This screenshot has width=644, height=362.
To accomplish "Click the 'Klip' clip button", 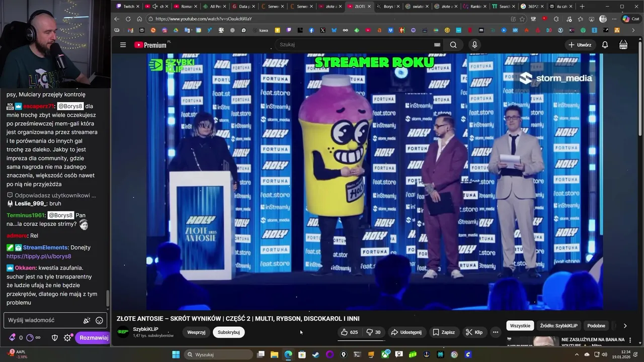I will click(x=474, y=332).
